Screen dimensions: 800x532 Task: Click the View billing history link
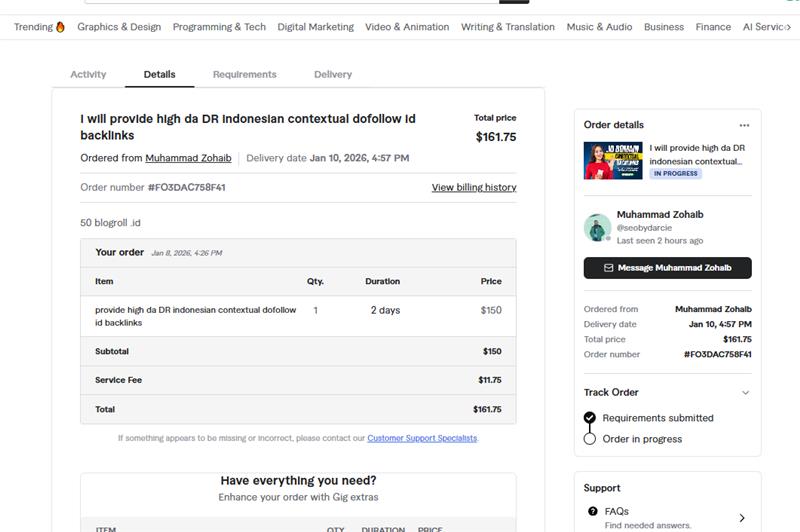coord(474,187)
